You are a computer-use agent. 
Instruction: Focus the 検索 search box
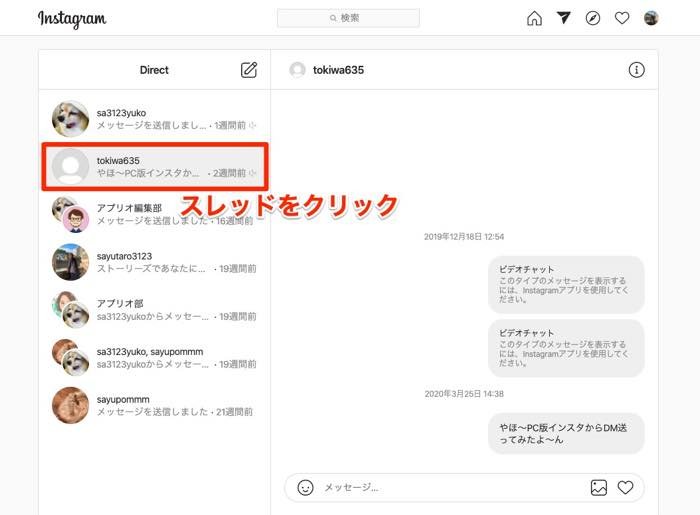[348, 18]
